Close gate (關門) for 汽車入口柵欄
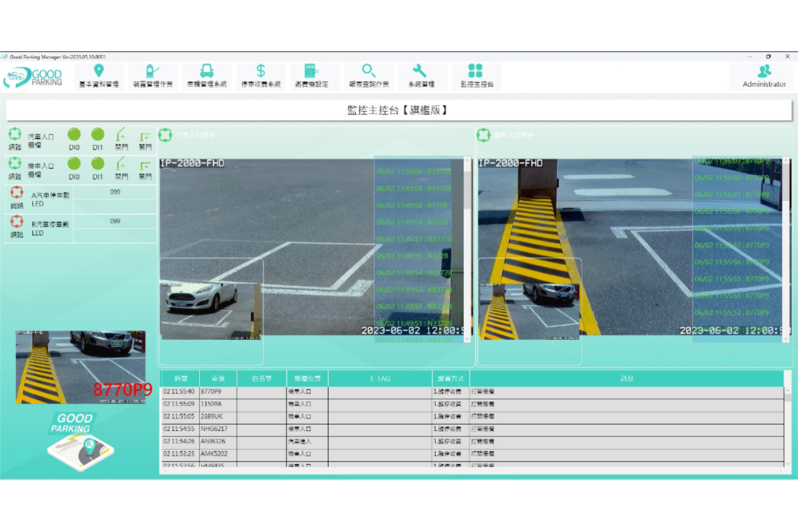 point(145,140)
